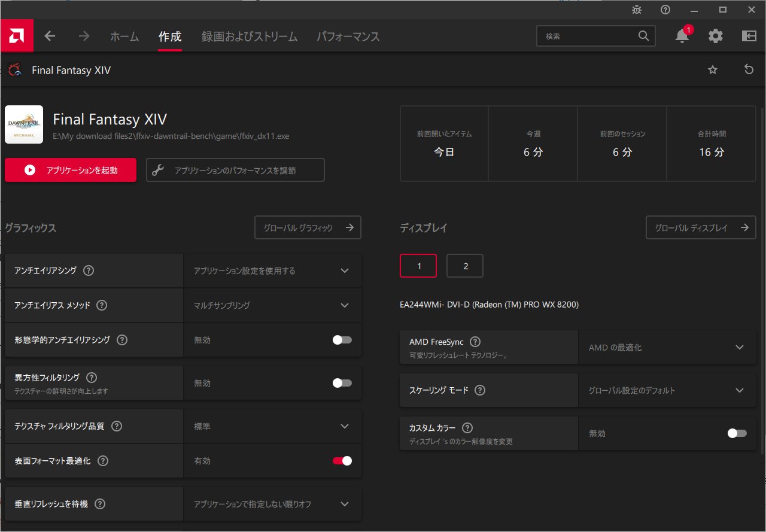
Task: Click the 前回開いたアイテム 今日 stat
Action: (444, 144)
